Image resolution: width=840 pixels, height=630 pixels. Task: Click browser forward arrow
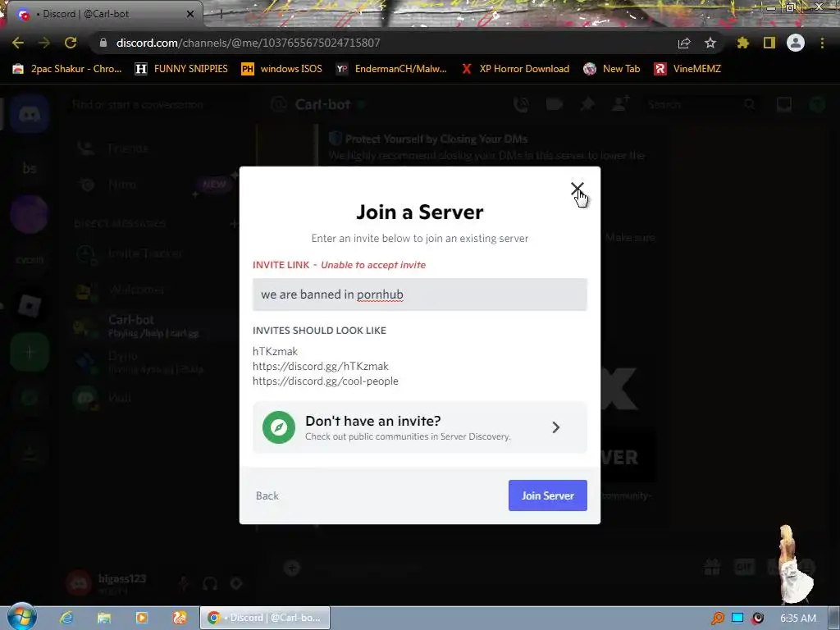pyautogui.click(x=44, y=43)
